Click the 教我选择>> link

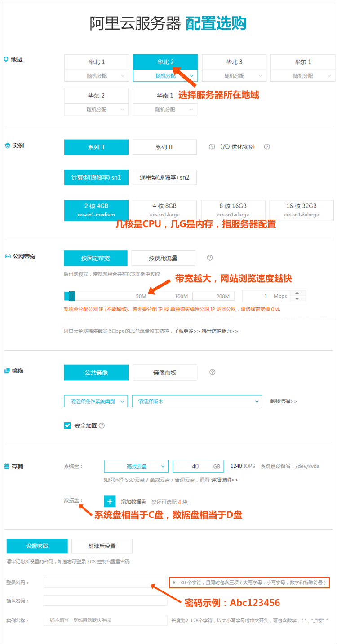tap(284, 401)
